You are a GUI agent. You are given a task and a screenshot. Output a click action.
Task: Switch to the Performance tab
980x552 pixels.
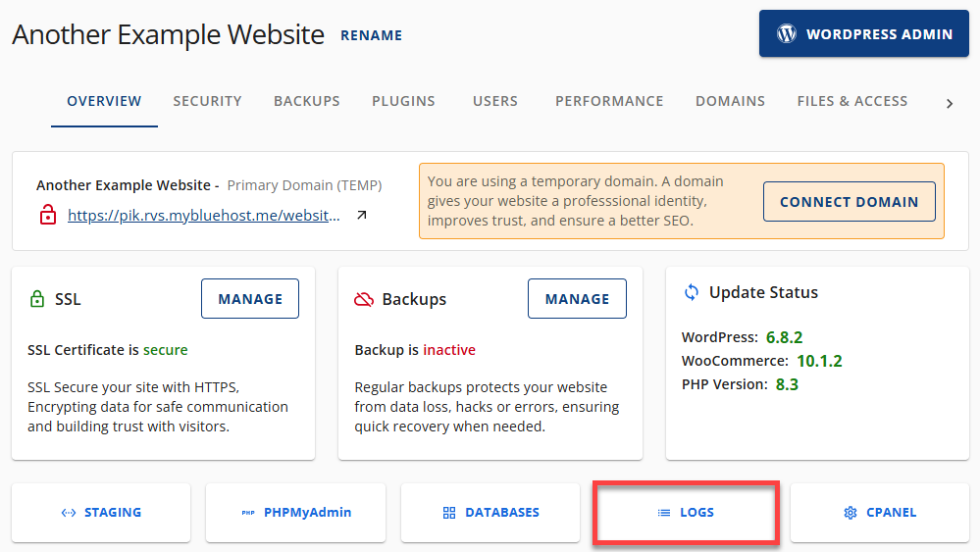[609, 101]
